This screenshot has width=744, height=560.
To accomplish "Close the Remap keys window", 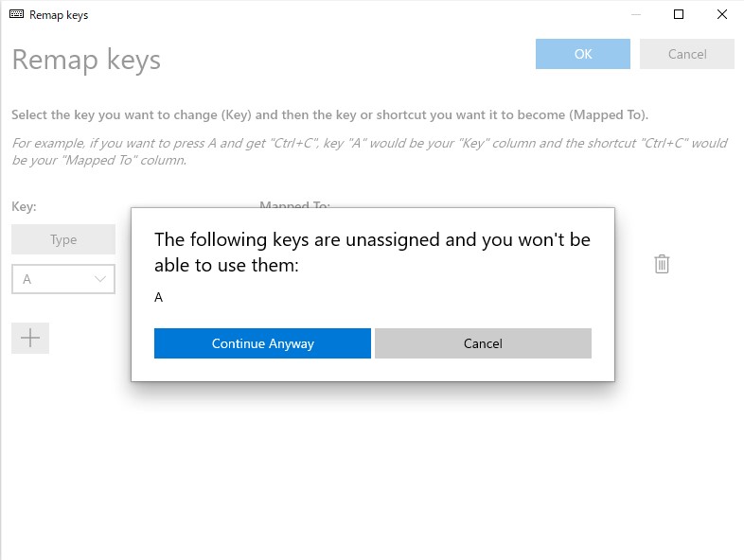I will [x=722, y=15].
